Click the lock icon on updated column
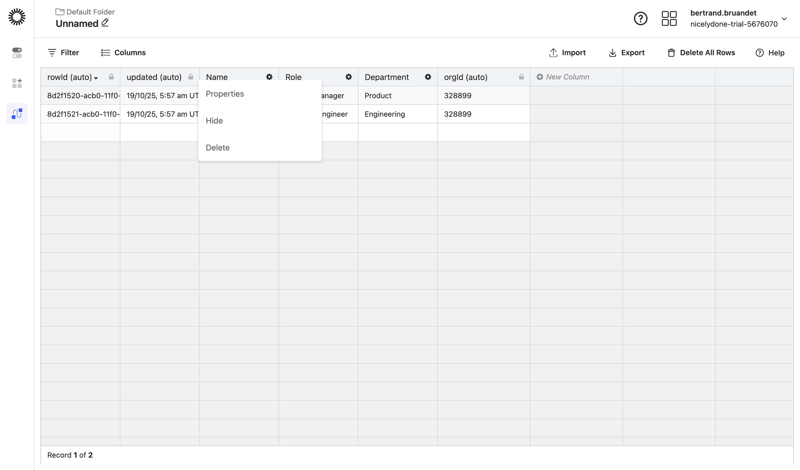 pyautogui.click(x=191, y=77)
